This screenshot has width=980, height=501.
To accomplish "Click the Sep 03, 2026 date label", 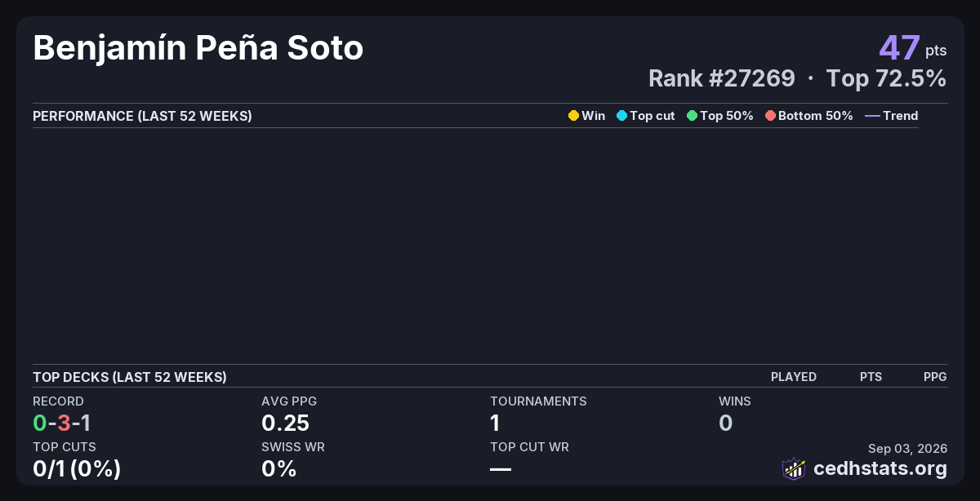I will click(907, 448).
